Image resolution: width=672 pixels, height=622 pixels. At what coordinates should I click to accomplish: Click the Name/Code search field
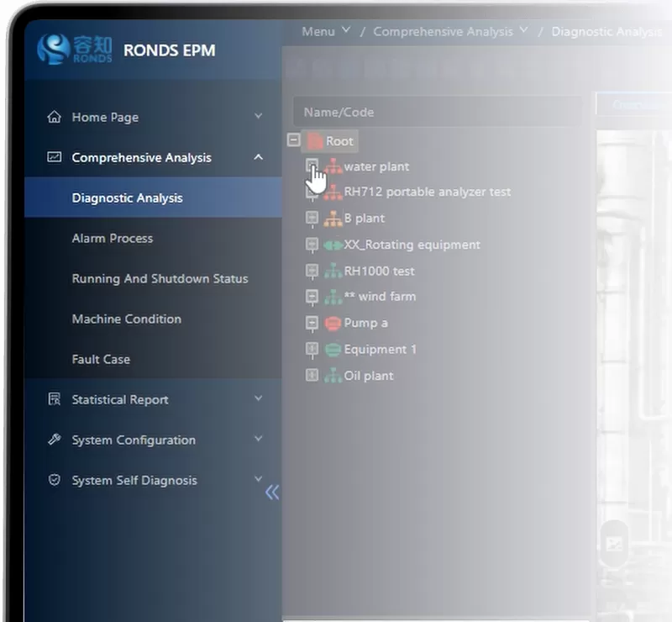pyautogui.click(x=437, y=111)
